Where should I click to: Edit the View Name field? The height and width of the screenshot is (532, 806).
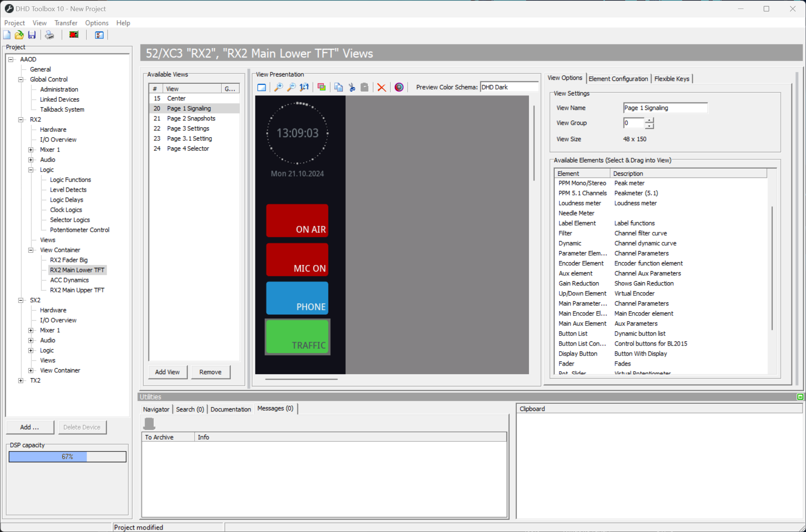[x=665, y=107]
